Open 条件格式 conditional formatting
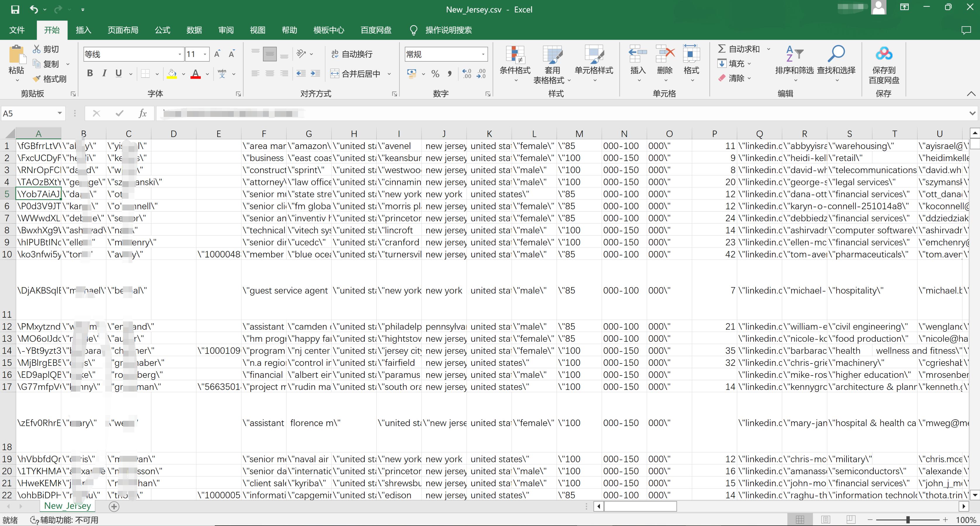 (515, 64)
